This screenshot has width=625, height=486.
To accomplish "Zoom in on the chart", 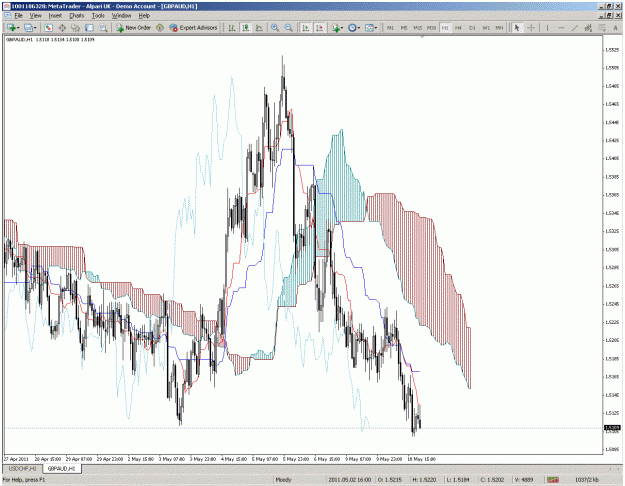I will point(275,28).
